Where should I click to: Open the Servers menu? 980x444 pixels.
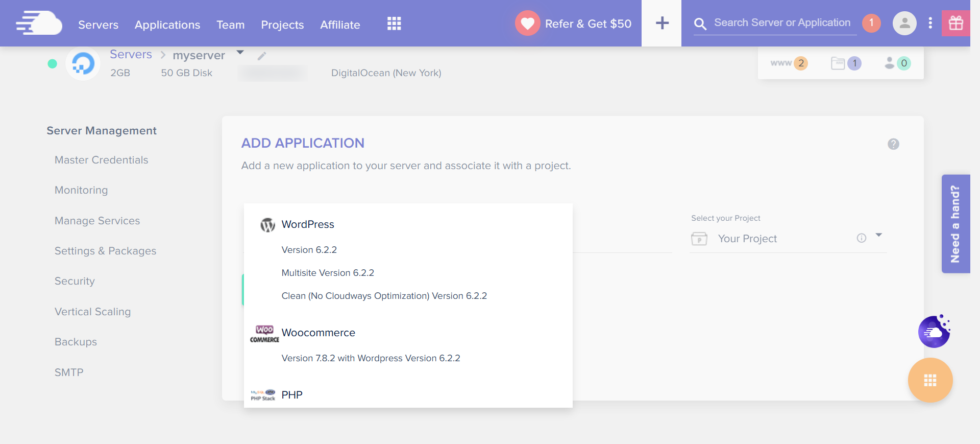tap(98, 25)
